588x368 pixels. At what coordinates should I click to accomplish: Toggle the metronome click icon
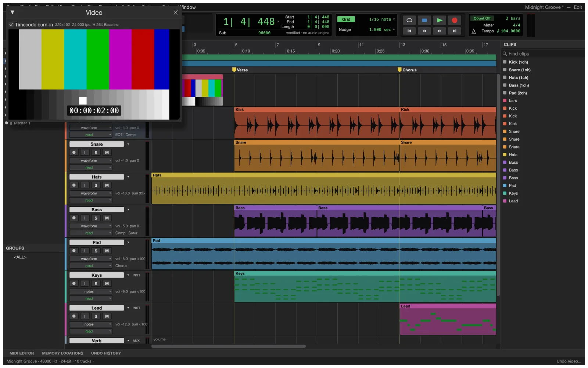[x=474, y=31]
